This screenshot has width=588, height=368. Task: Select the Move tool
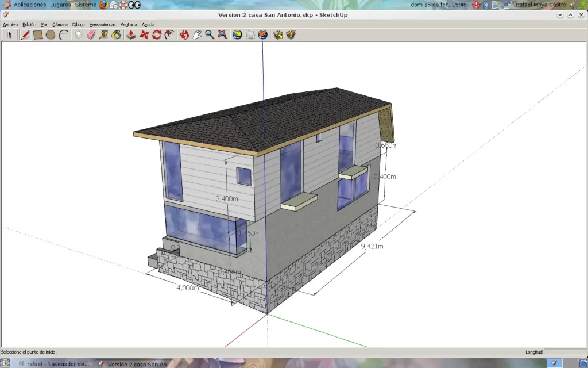(x=143, y=34)
